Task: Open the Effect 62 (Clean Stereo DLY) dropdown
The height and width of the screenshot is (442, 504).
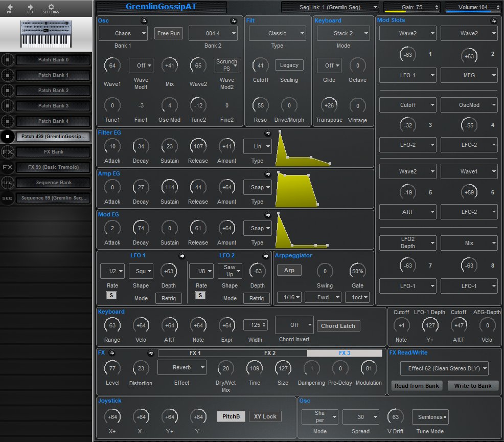Action: (x=444, y=369)
